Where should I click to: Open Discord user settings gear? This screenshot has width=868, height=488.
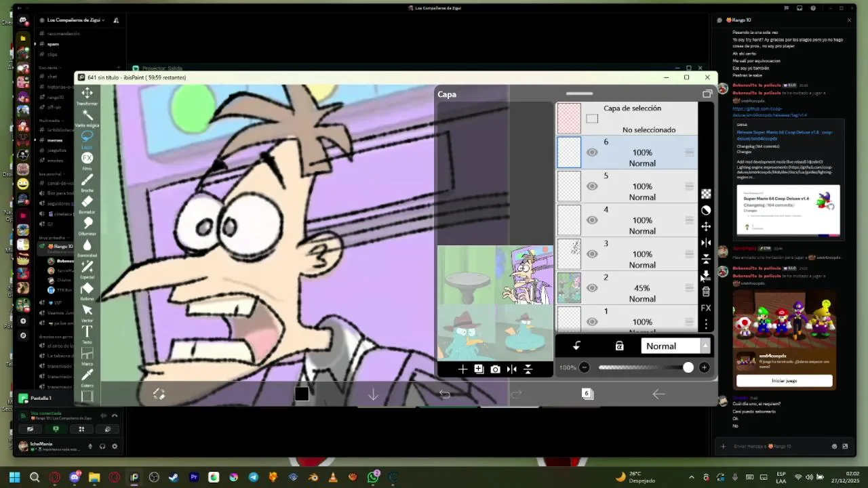coord(115,446)
